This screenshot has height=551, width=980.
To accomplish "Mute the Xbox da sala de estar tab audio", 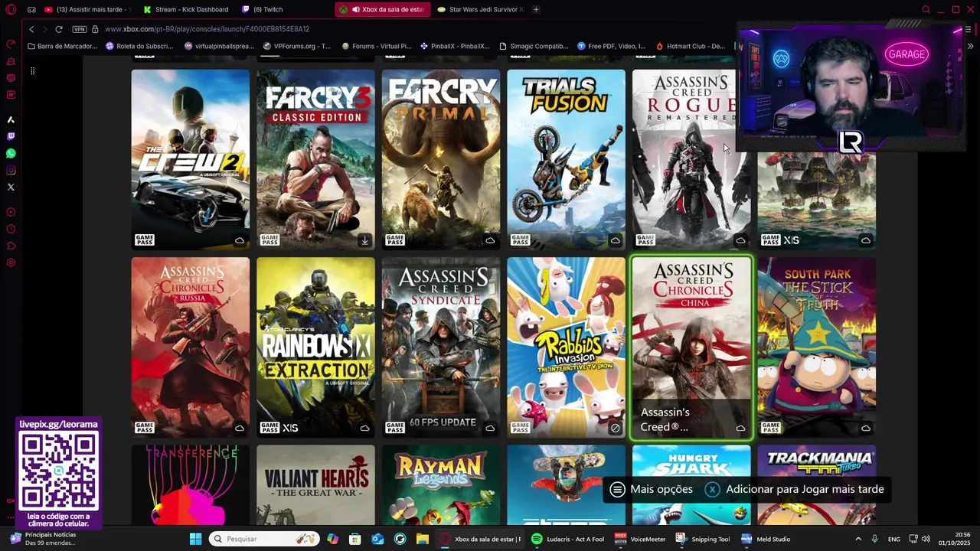I will tap(356, 9).
